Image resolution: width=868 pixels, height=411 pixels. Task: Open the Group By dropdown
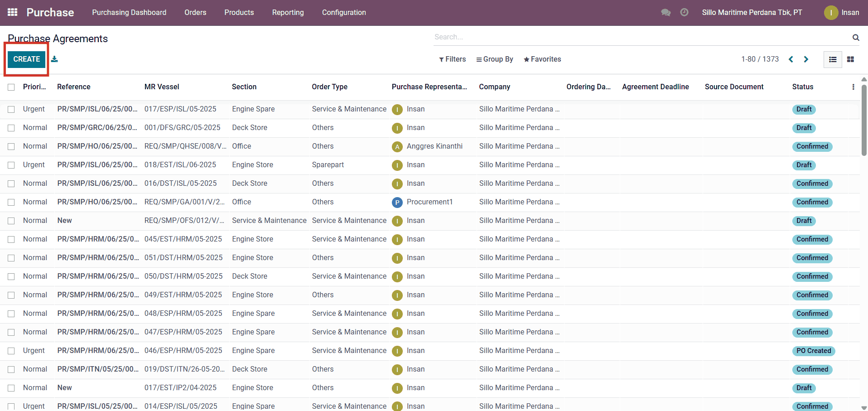pyautogui.click(x=494, y=59)
